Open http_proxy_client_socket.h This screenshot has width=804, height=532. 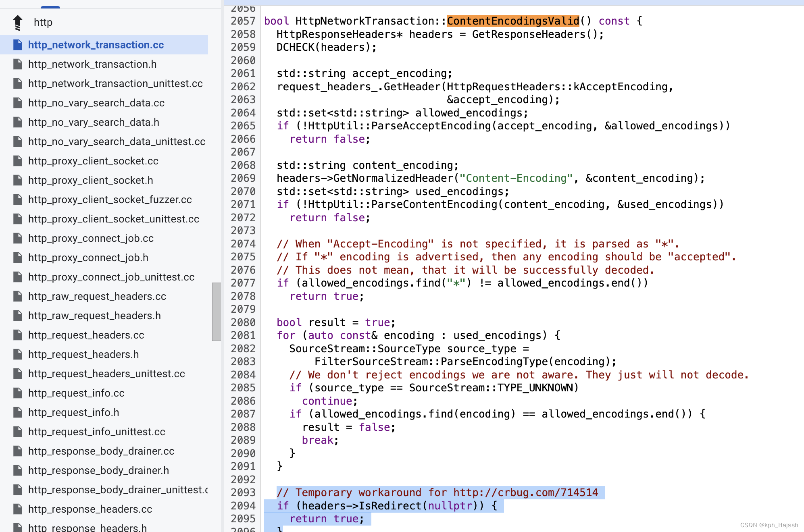coord(91,180)
